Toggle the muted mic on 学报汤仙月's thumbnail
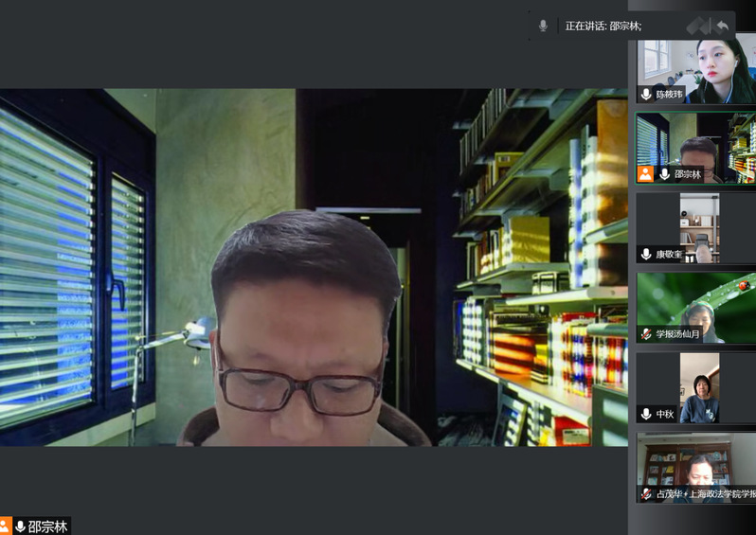The height and width of the screenshot is (535, 756). point(646,334)
